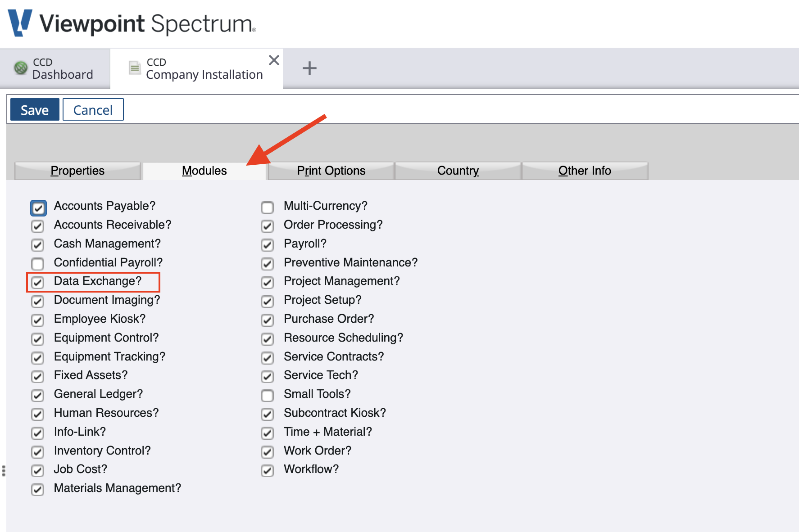799x532 pixels.
Task: Switch to the CCD Dashboard tab
Action: (55, 68)
